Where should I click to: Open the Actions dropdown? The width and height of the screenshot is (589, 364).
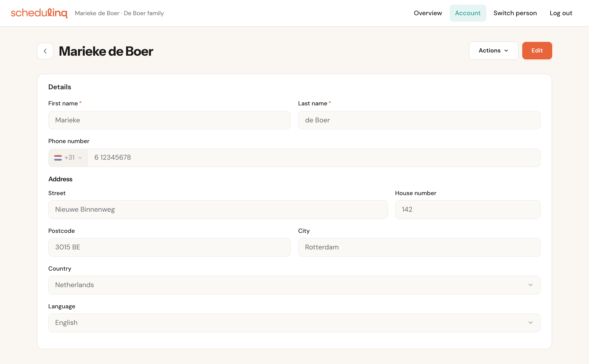click(x=494, y=51)
